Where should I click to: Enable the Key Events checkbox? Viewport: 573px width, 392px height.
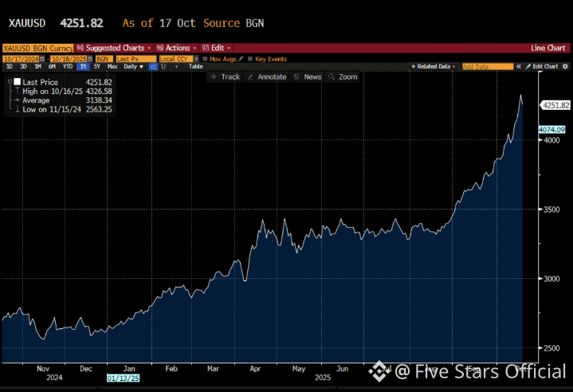(250, 59)
